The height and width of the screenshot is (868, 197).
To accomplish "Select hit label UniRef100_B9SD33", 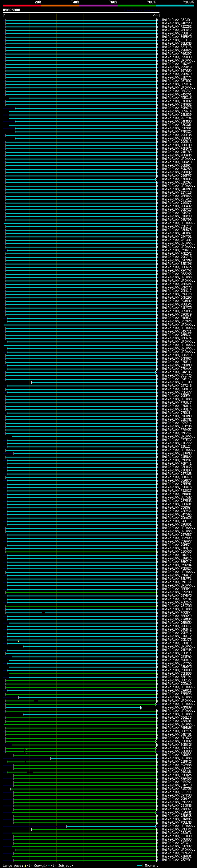I will tap(177, 57).
